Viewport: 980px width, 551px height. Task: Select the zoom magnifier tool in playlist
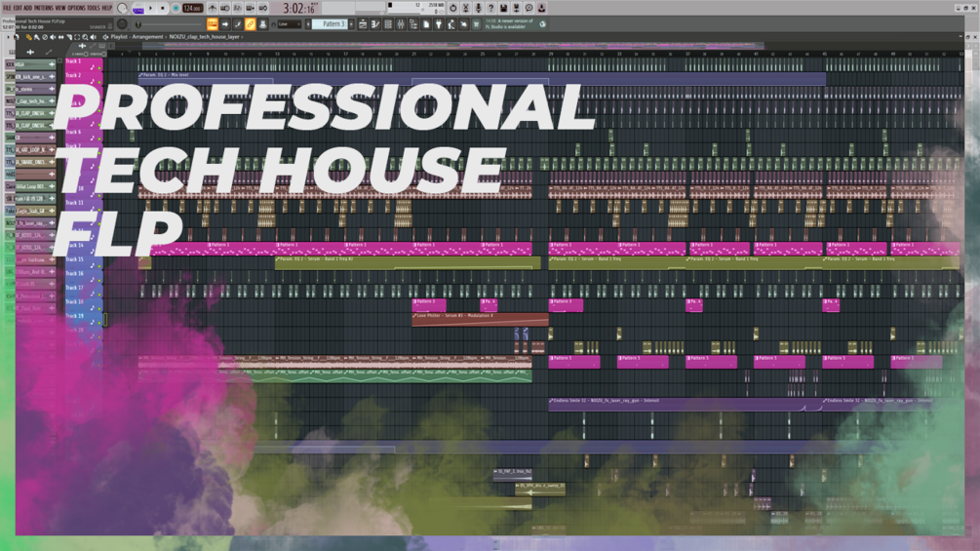[85, 37]
